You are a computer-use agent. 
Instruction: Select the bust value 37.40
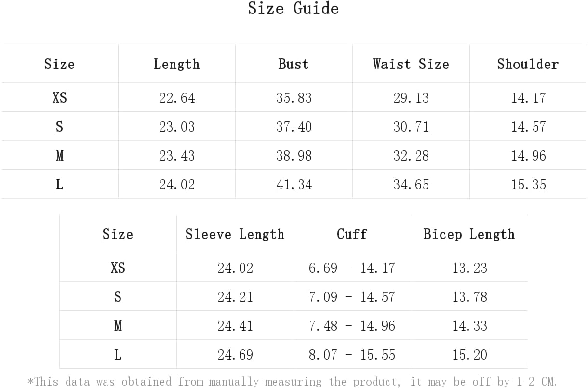tap(294, 127)
